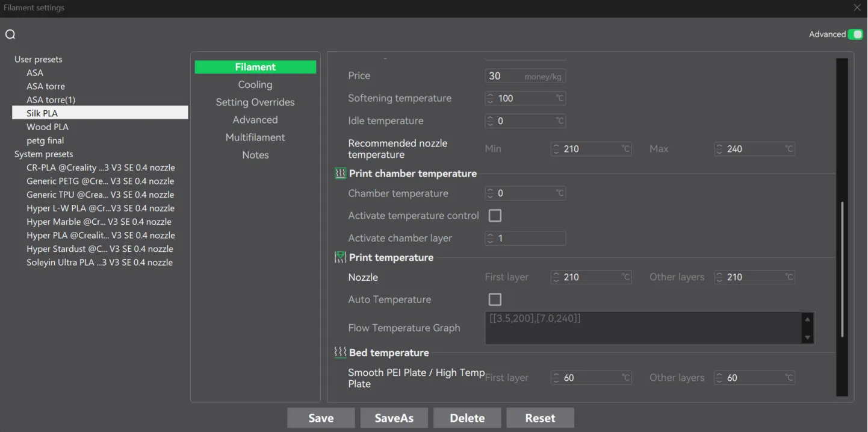Viewport: 868px width, 432px height.
Task: Click the Chamber temperature spinner arrows
Action: [490, 193]
